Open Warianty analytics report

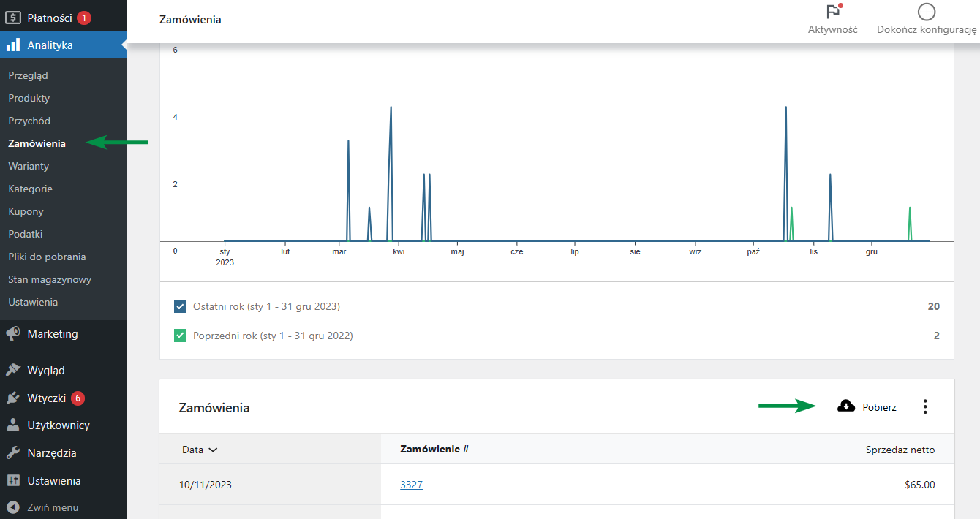(29, 166)
